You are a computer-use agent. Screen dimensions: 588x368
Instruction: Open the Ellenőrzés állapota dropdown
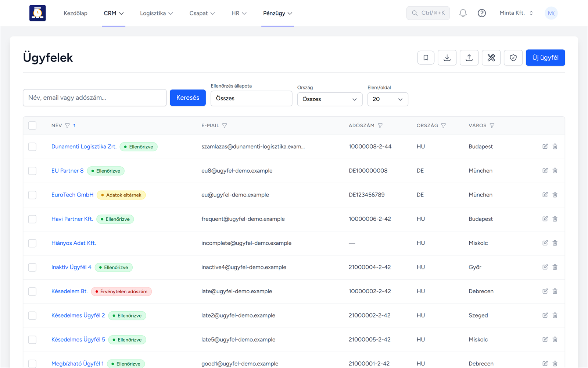251,99
